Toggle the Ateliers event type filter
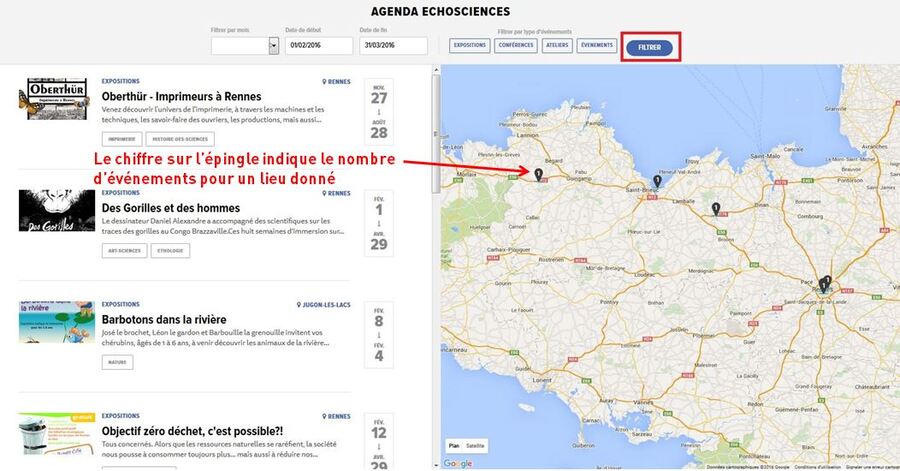This screenshot has height=471, width=900. click(x=556, y=46)
